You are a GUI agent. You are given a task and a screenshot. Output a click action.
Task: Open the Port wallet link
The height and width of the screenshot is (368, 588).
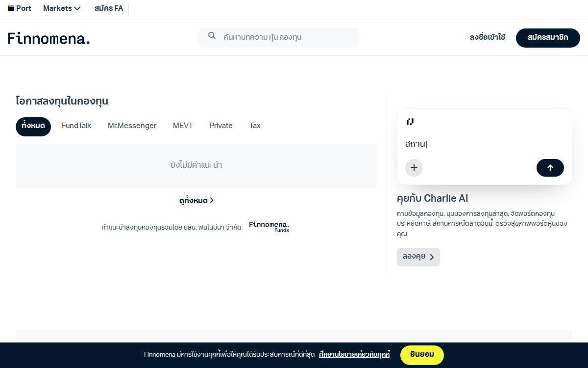[x=20, y=8]
